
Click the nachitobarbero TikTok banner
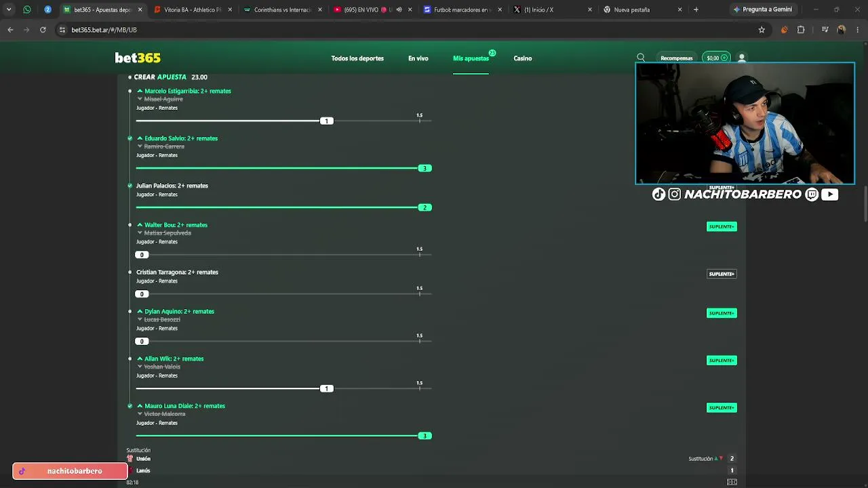point(70,471)
